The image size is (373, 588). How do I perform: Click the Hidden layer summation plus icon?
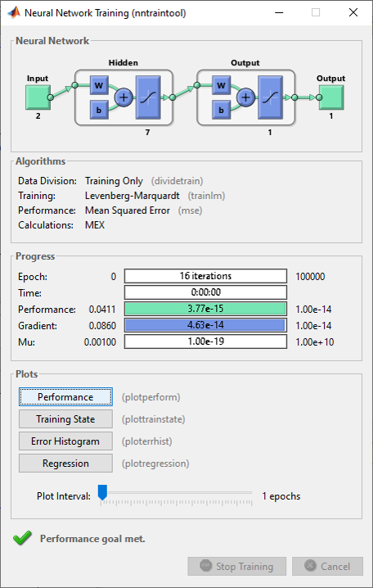(x=124, y=97)
